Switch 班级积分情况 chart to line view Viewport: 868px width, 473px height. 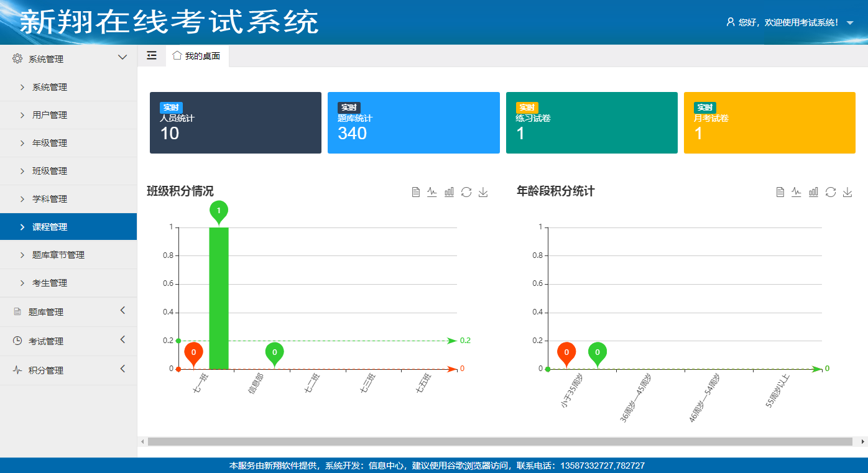[x=432, y=192]
